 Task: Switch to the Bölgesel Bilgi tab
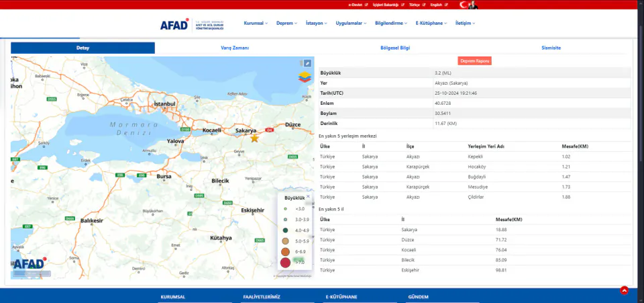point(395,48)
